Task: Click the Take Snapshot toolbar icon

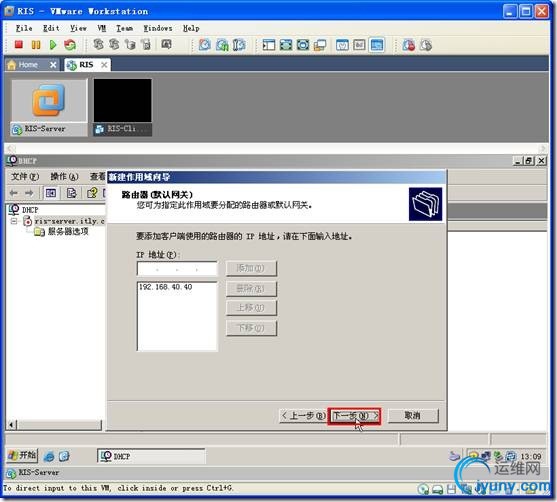Action: [204, 45]
